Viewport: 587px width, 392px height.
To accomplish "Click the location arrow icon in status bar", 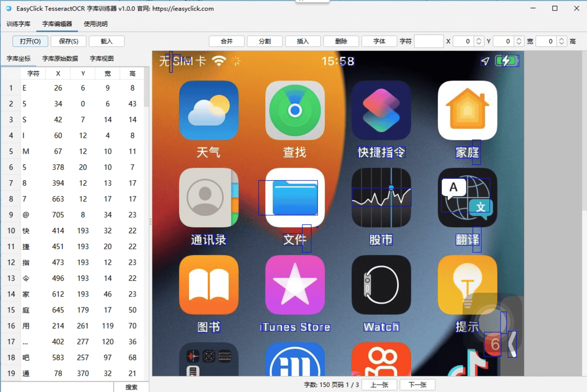I will pyautogui.click(x=485, y=61).
